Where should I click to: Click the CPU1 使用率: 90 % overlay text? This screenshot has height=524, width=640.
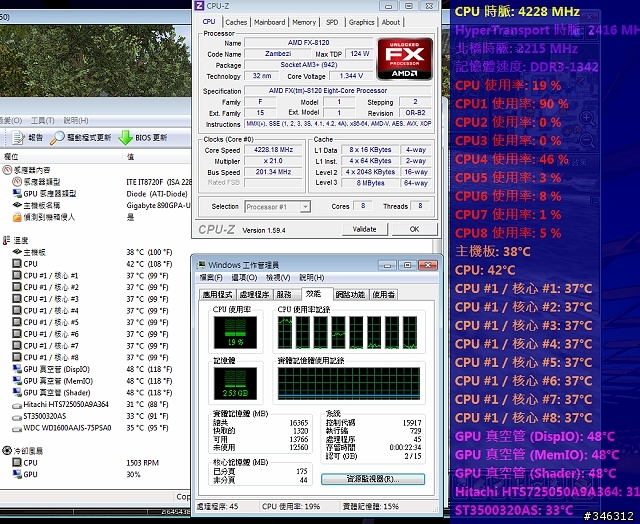[511, 104]
